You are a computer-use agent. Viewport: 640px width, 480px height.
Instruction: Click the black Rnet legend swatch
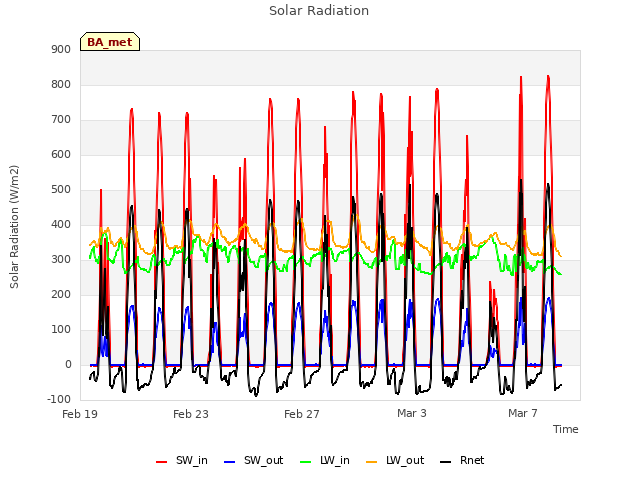[x=446, y=462]
